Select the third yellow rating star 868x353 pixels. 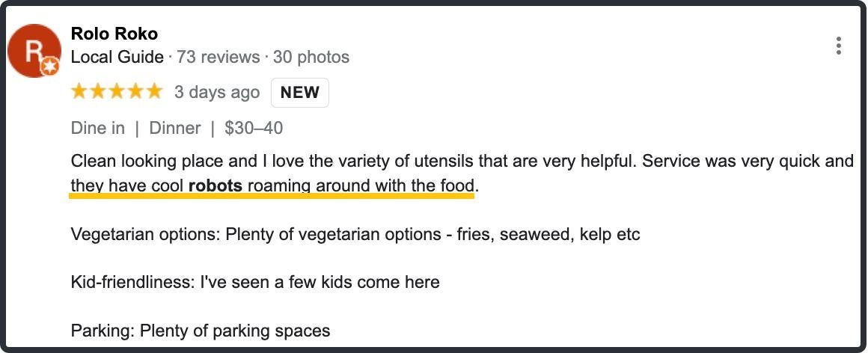[116, 92]
